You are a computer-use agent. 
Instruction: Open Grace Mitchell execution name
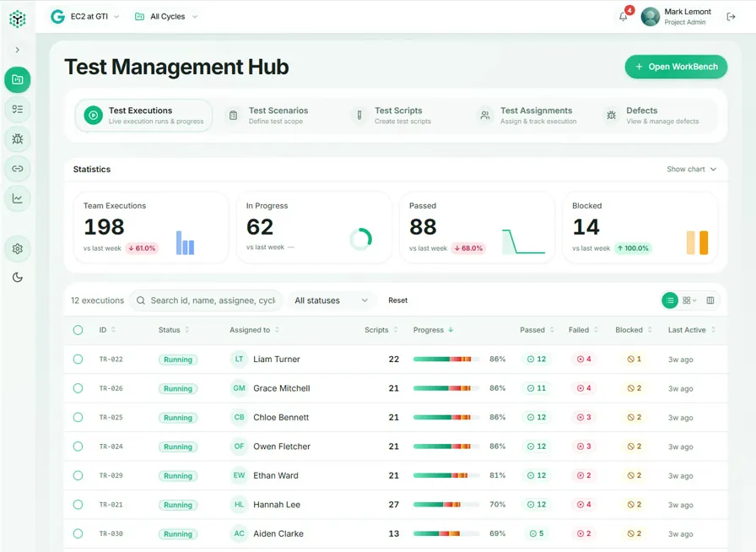point(282,388)
